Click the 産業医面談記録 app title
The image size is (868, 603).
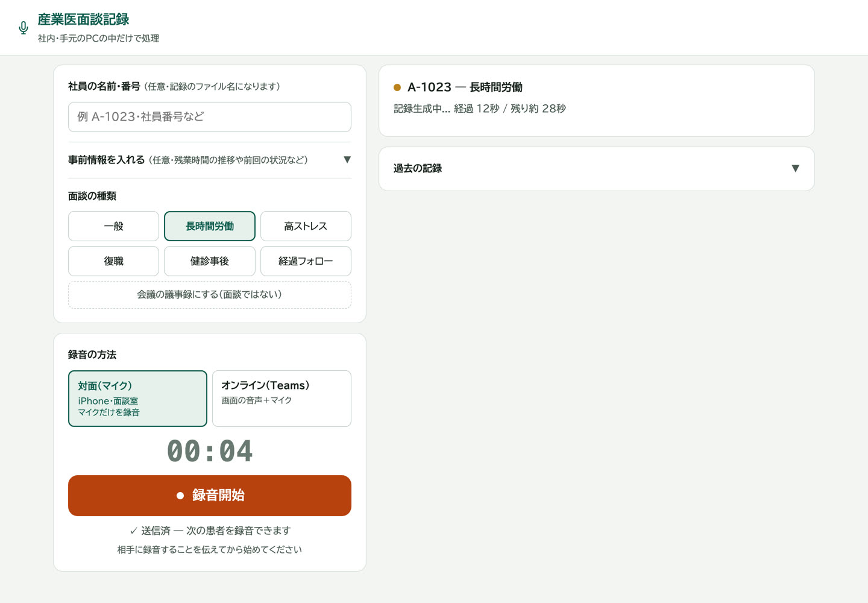pyautogui.click(x=84, y=19)
